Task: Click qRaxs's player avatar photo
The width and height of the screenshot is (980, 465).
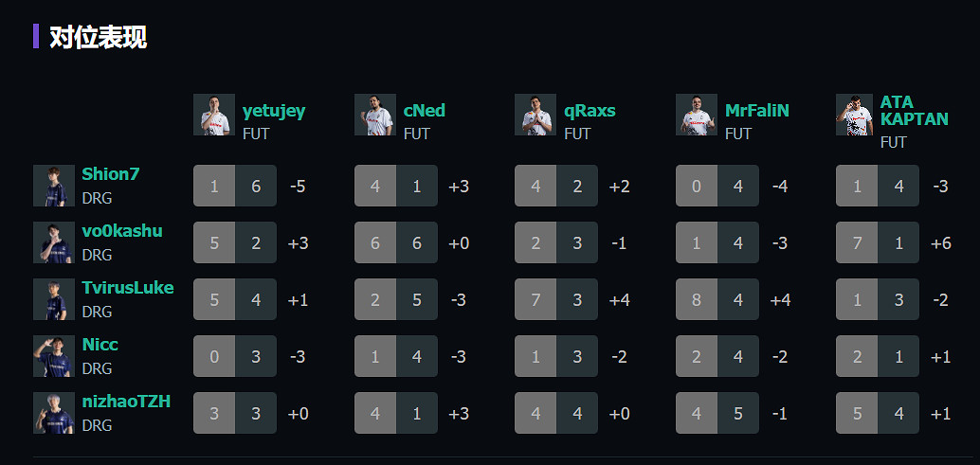Action: point(535,115)
